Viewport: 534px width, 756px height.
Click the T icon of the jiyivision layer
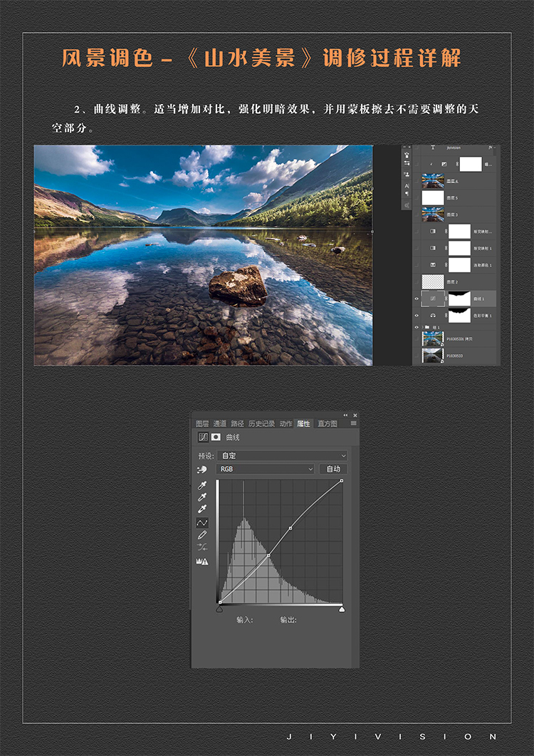click(432, 148)
